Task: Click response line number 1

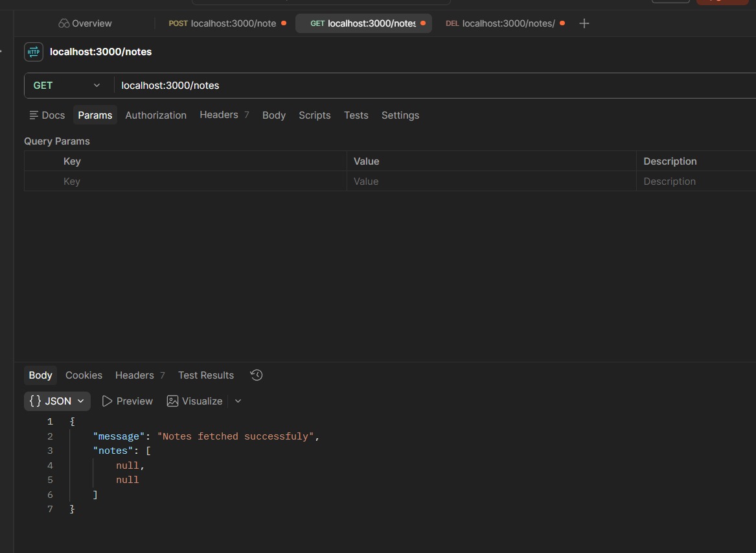Action: coord(50,422)
